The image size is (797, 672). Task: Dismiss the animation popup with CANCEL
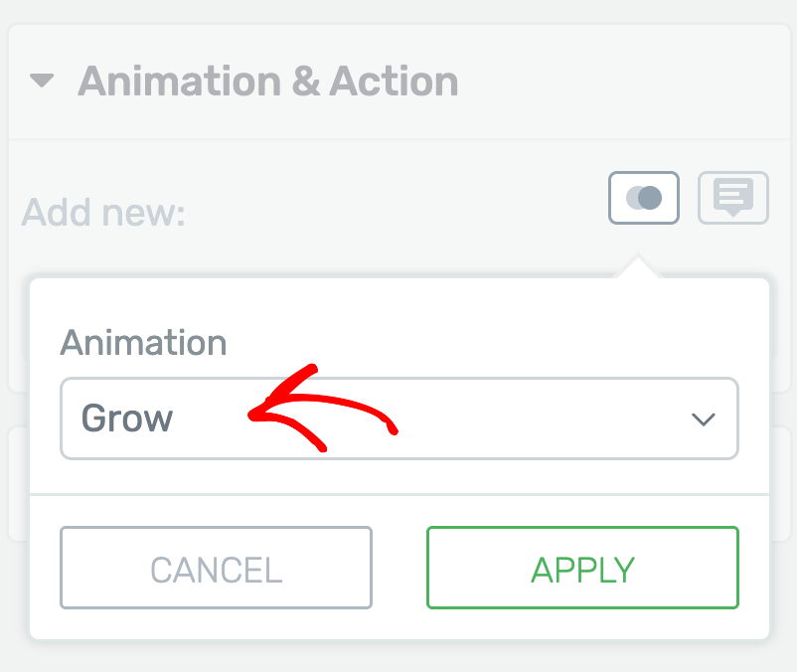pos(216,568)
